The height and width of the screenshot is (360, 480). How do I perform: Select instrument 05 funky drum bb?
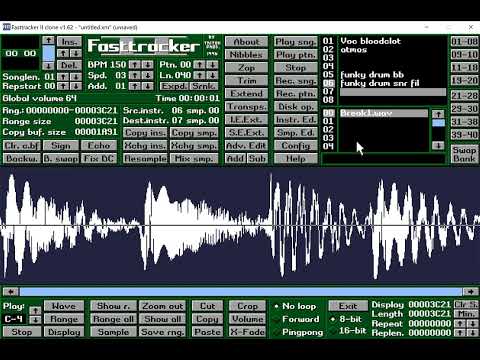[393, 75]
